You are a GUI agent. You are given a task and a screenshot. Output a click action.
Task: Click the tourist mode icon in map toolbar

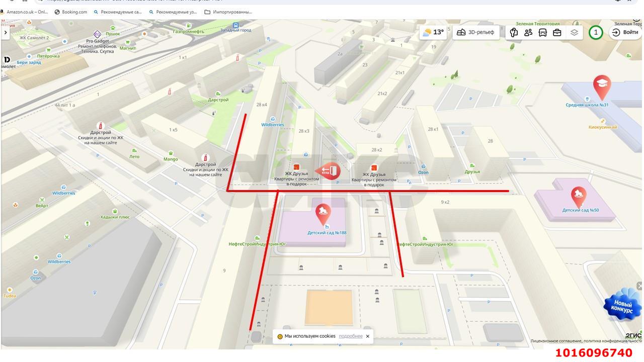tap(514, 33)
